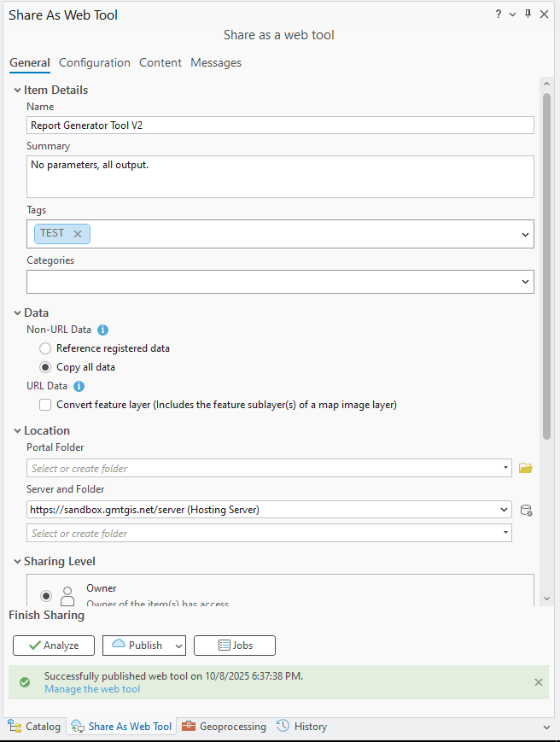Click 'Finish Sharing' heading text
Viewport: 560px width, 742px height.
[x=46, y=615]
